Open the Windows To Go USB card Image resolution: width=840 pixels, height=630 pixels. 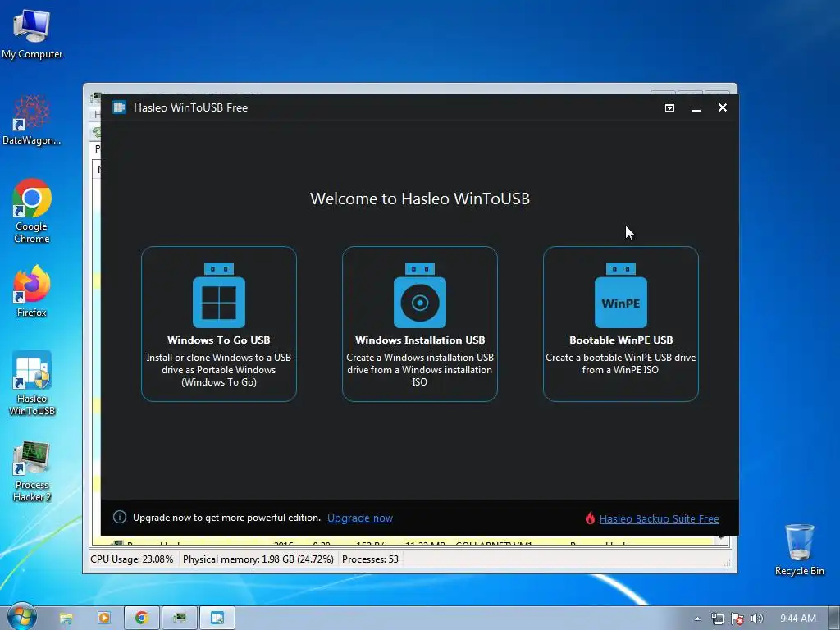pyautogui.click(x=218, y=323)
